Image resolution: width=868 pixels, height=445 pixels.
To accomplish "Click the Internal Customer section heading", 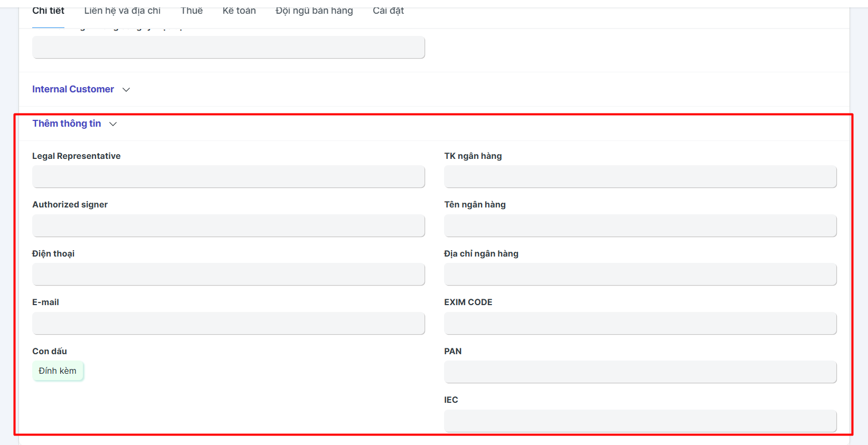I will point(73,89).
